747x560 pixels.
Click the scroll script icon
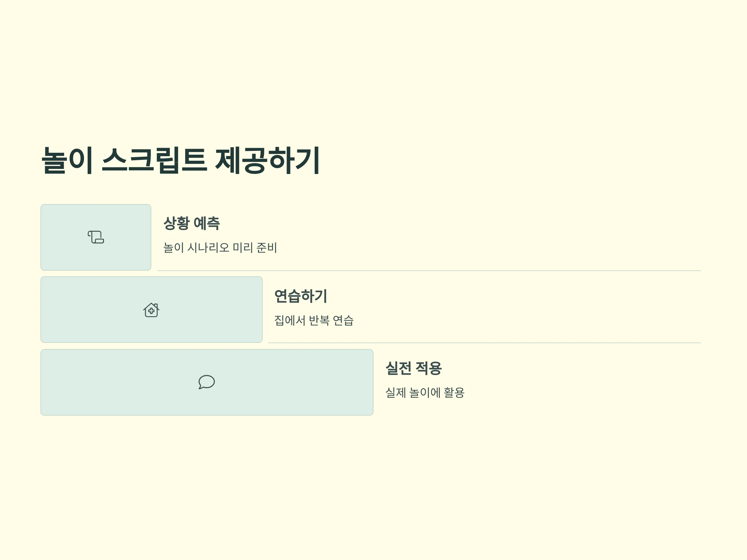[x=96, y=237]
